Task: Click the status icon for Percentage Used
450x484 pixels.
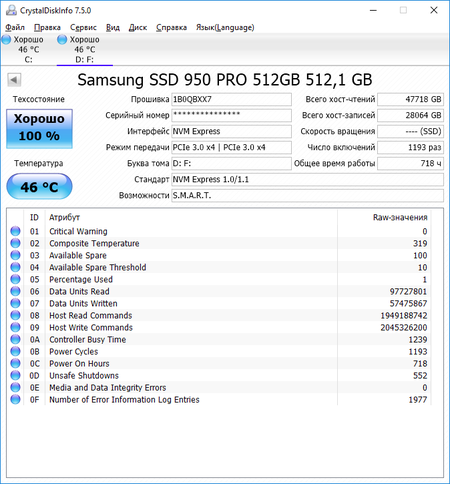Action: coord(15,279)
